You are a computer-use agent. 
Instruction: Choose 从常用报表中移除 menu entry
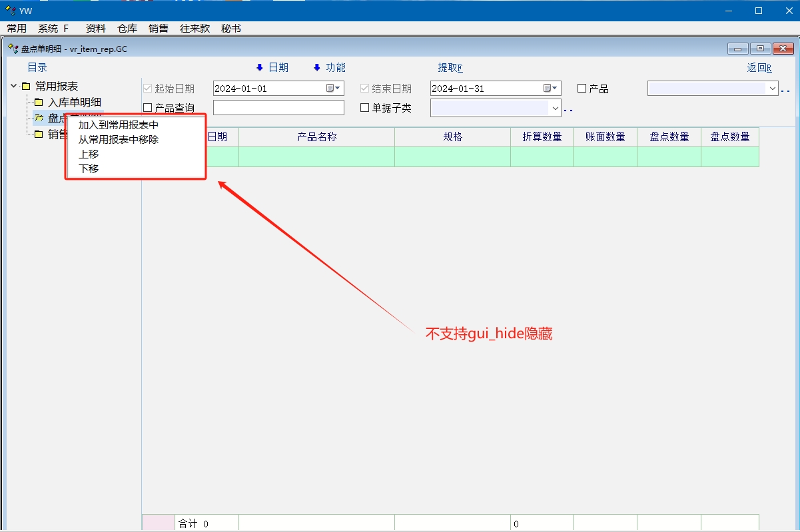pos(119,140)
